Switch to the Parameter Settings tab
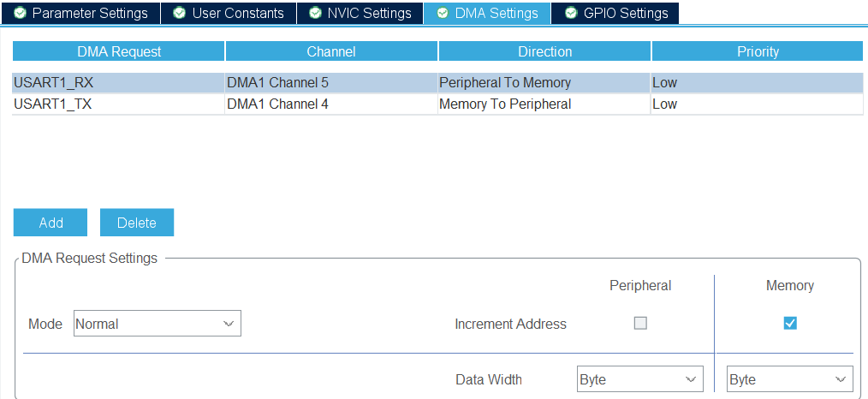The width and height of the screenshot is (868, 399). pos(89,13)
